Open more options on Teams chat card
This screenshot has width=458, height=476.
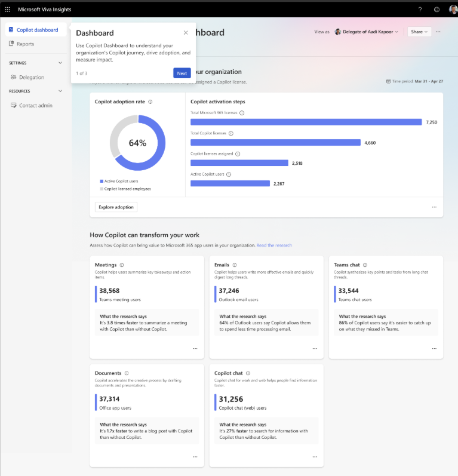click(434, 349)
